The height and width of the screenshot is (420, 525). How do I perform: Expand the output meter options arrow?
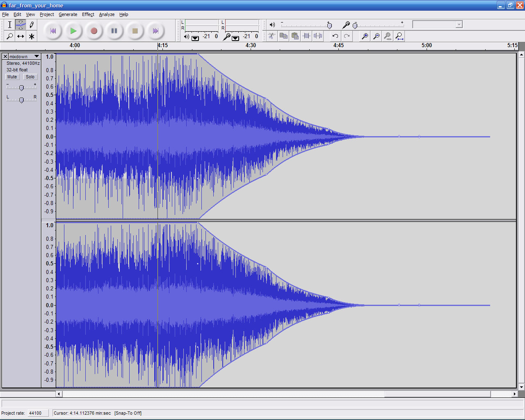[195, 38]
